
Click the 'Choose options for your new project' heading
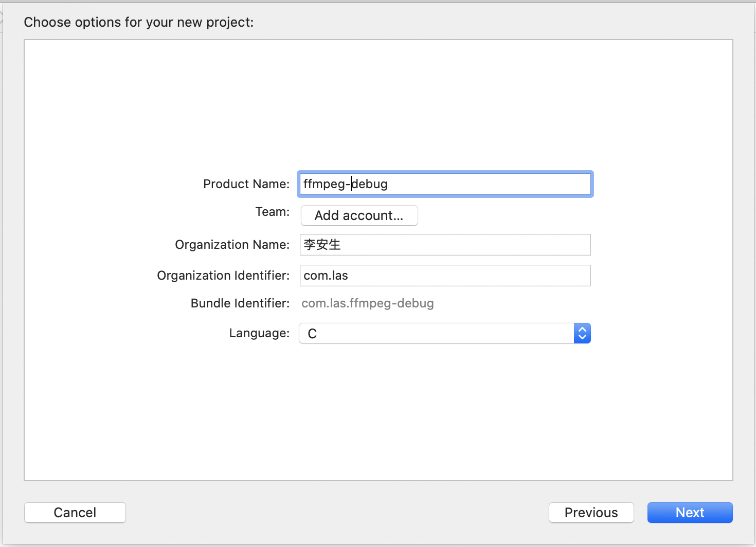pos(139,22)
